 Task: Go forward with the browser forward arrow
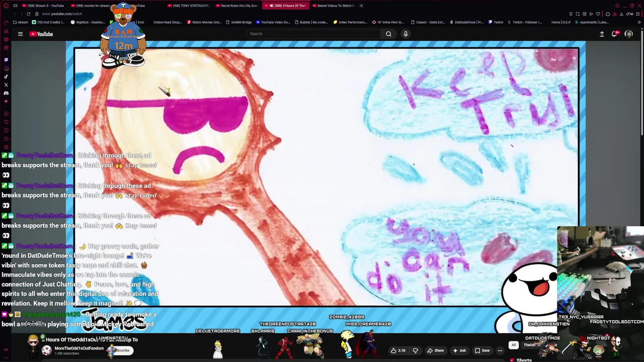pyautogui.click(x=21, y=14)
